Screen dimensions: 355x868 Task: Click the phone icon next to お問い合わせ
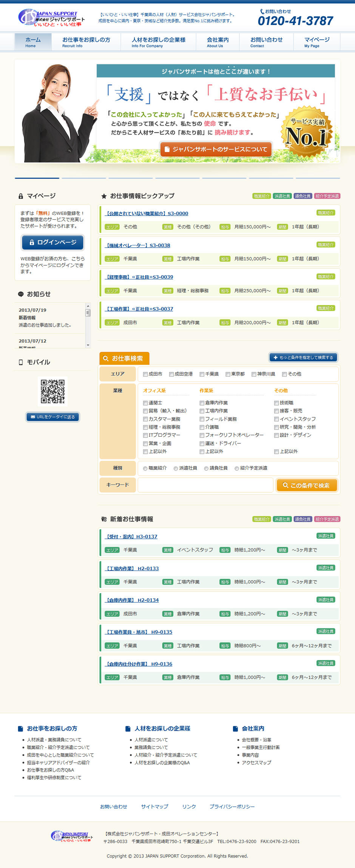pyautogui.click(x=262, y=12)
